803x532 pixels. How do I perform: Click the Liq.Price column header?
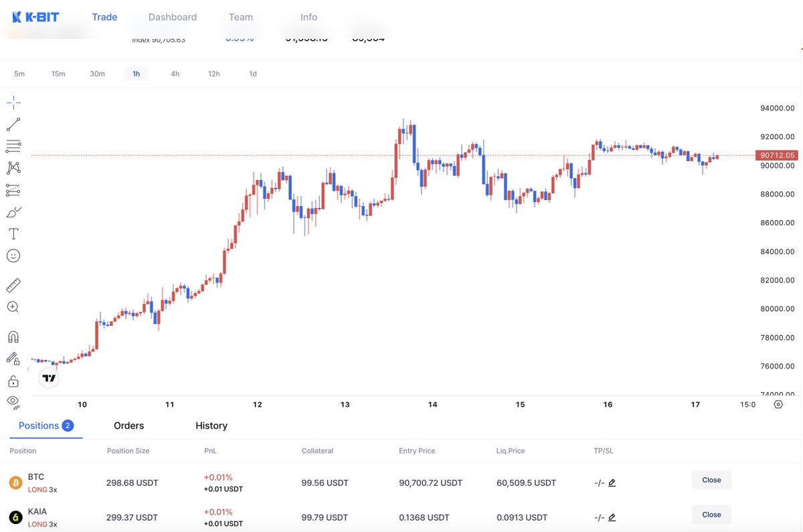[x=511, y=451]
